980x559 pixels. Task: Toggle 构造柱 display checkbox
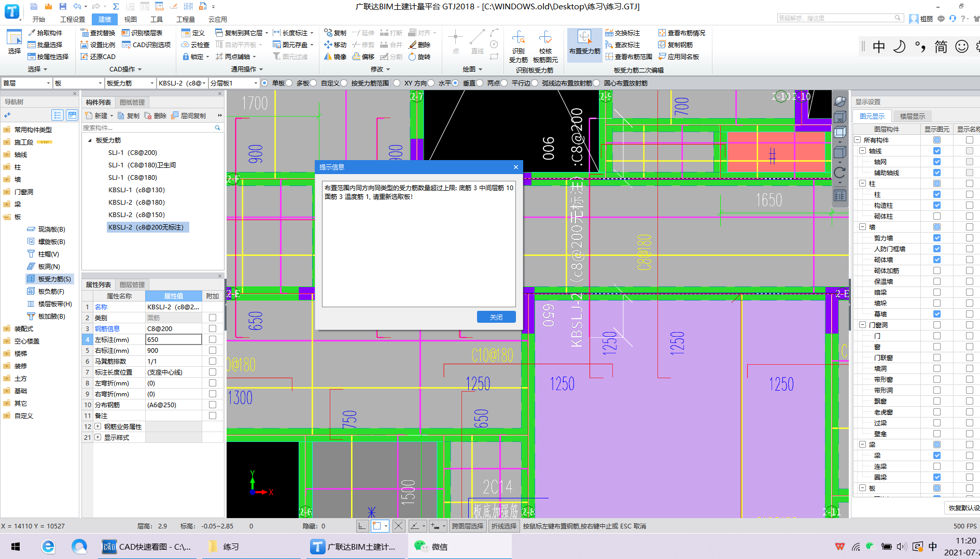click(937, 205)
